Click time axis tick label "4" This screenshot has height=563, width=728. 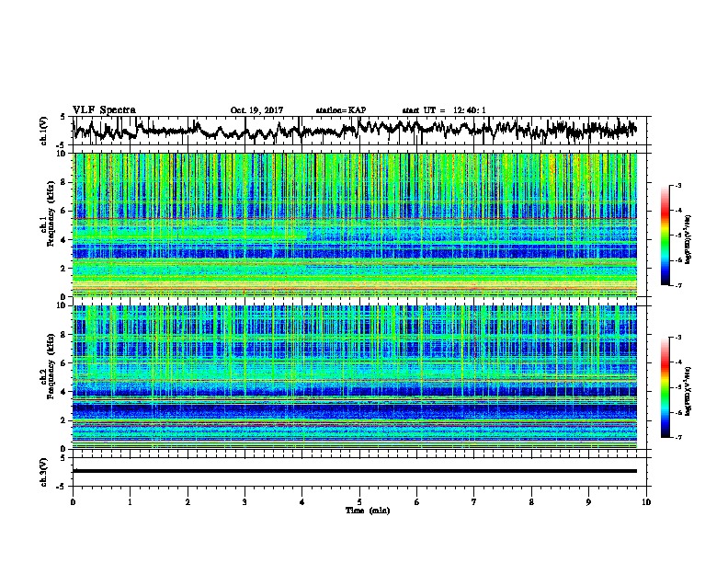(302, 502)
